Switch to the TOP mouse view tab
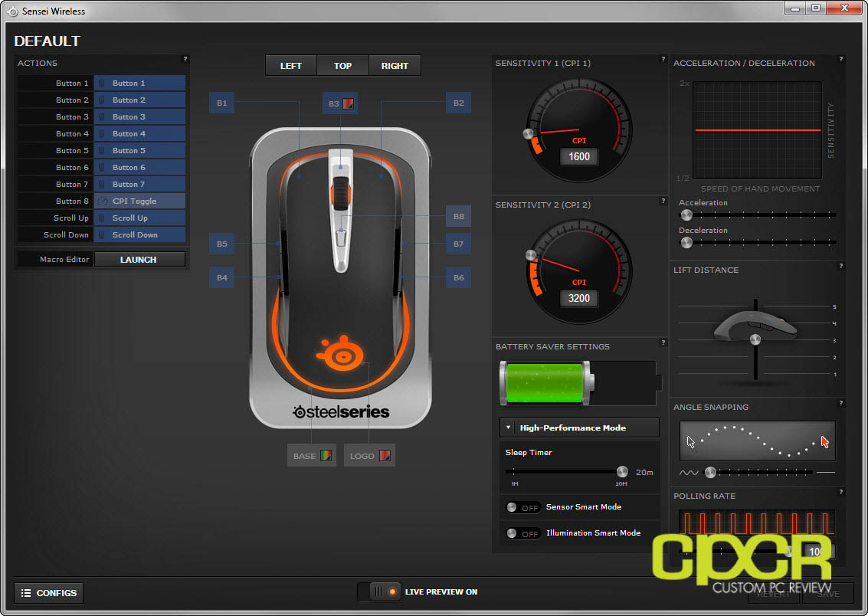 pyautogui.click(x=342, y=66)
